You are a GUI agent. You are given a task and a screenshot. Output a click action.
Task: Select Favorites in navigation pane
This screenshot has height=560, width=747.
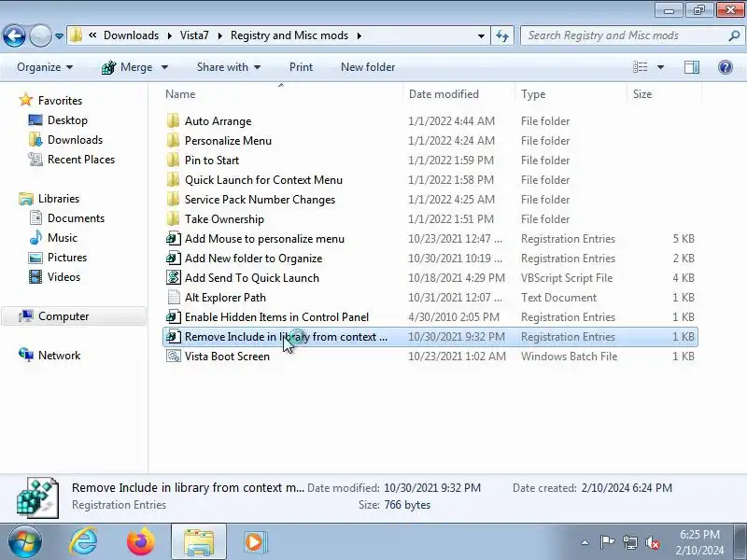[x=60, y=101]
